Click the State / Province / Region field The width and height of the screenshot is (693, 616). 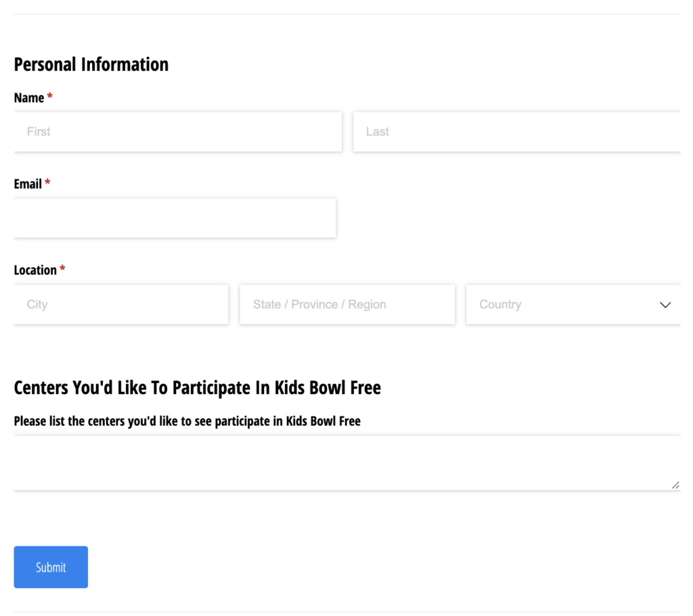click(x=347, y=305)
